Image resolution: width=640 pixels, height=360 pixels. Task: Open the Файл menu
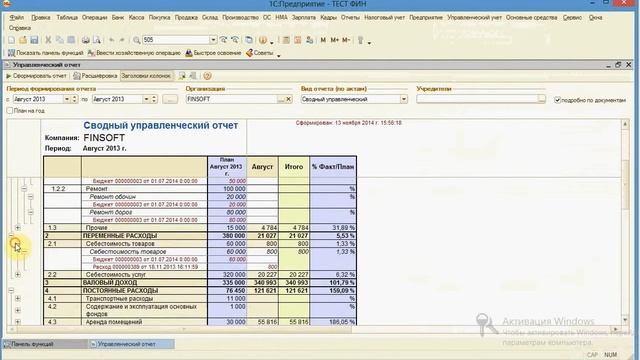pos(17,18)
